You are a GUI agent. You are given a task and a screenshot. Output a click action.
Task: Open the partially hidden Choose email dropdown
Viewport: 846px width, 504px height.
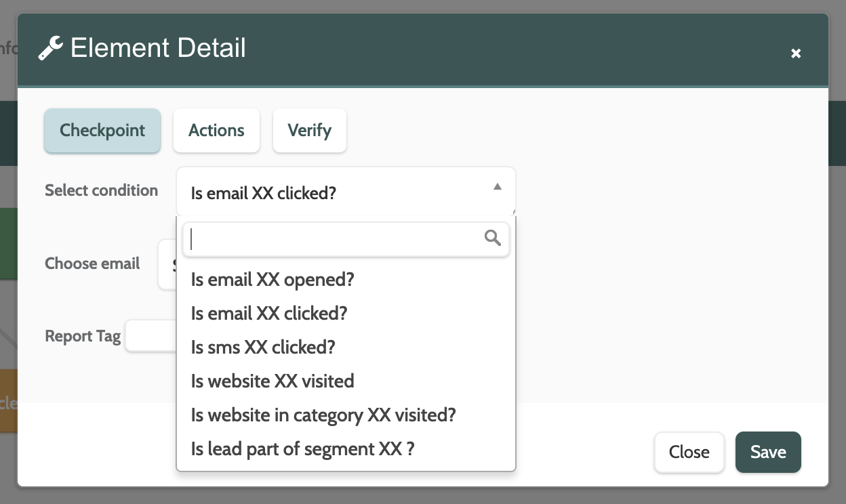(x=167, y=264)
